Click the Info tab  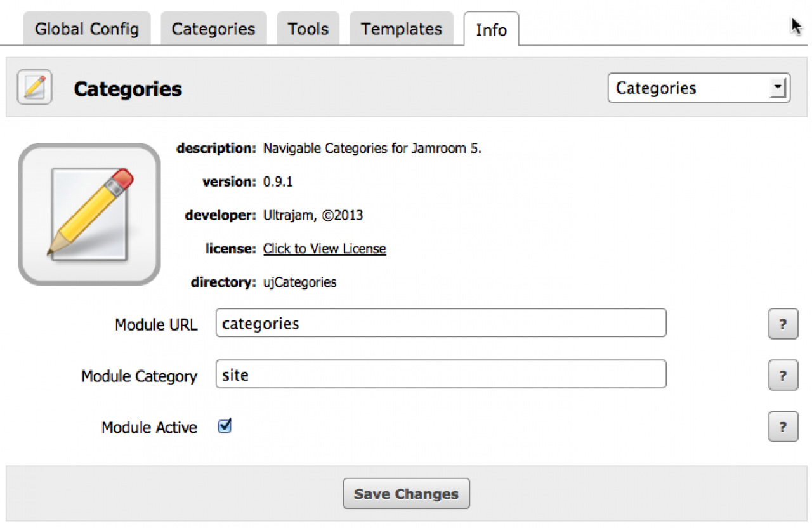(x=491, y=30)
